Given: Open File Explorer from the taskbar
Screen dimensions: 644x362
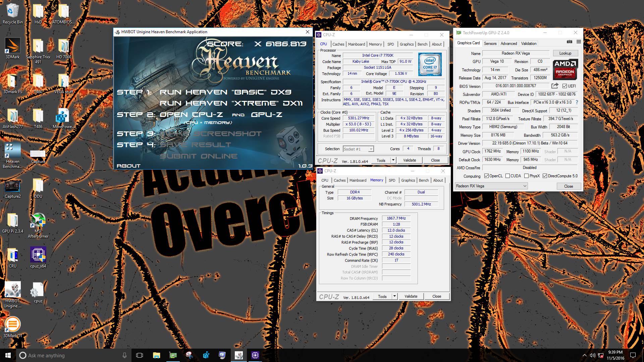Looking at the screenshot, I should click(x=156, y=355).
